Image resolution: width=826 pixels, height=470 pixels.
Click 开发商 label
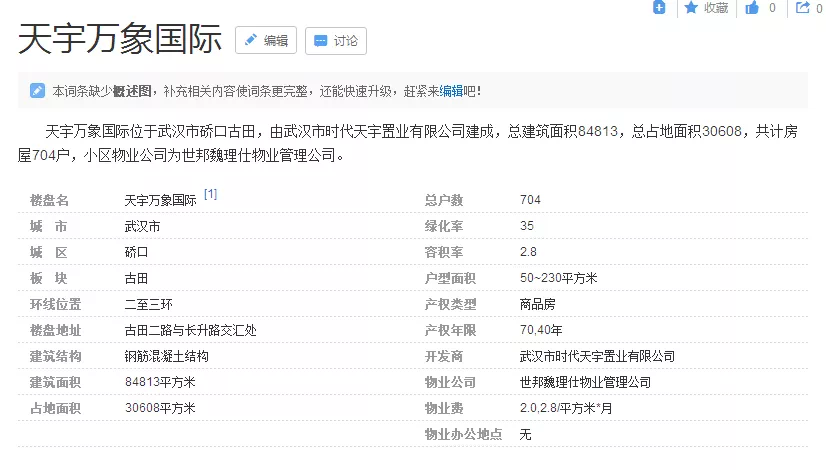[x=444, y=356]
